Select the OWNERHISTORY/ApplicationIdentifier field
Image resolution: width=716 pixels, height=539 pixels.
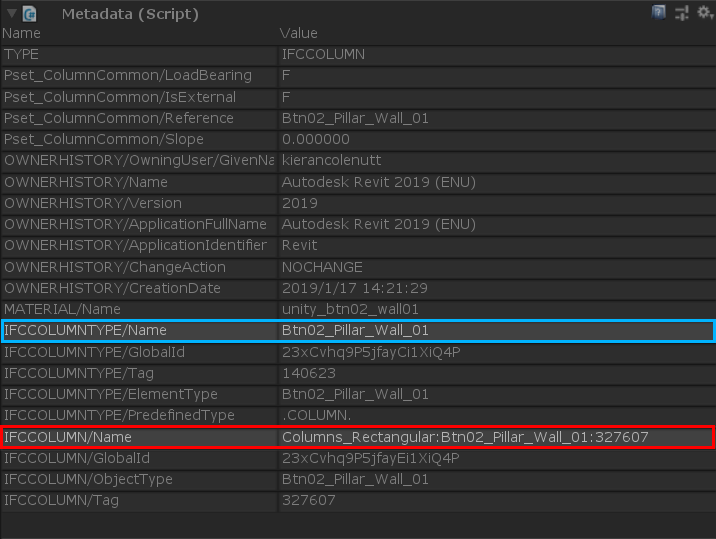click(x=139, y=245)
